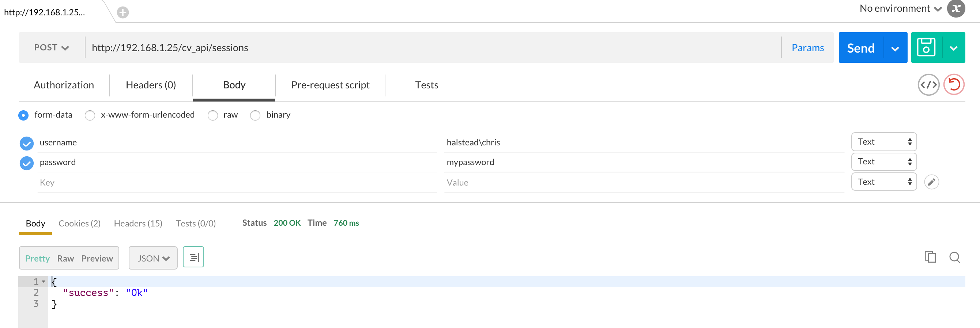Image resolution: width=980 pixels, height=328 pixels.
Task: Click the Params link
Action: click(x=807, y=48)
